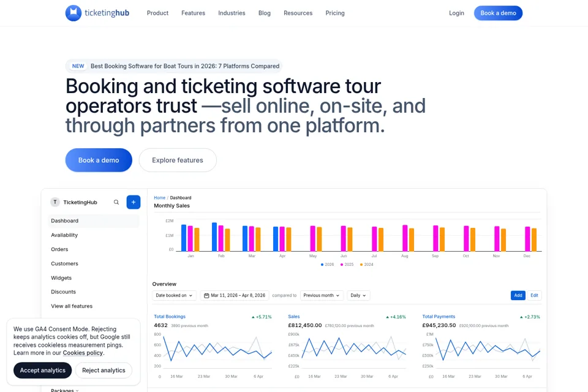Screen dimensions: 588x392
Task: Click the Sales card title
Action: pos(293,317)
